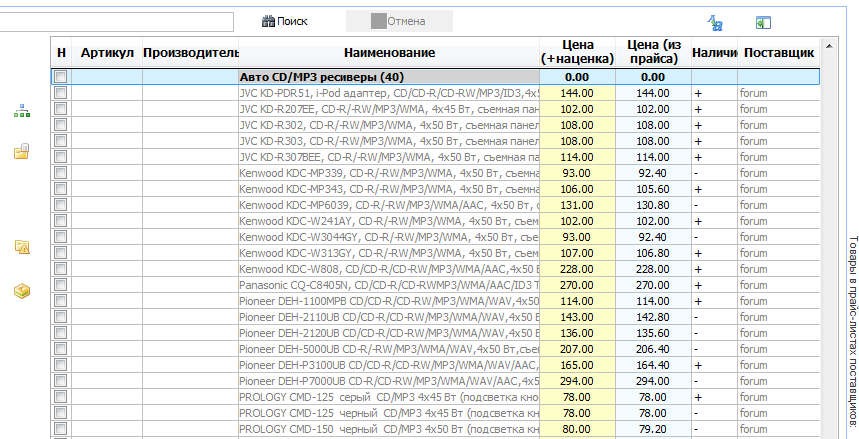Click the 130.80 price-list value
Image resolution: width=859 pixels, height=439 pixels.
(653, 205)
